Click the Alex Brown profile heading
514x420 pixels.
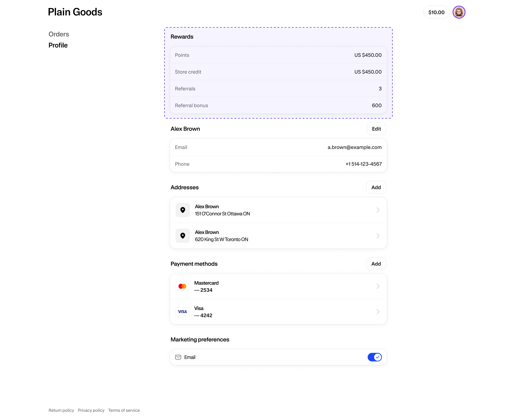(x=185, y=129)
